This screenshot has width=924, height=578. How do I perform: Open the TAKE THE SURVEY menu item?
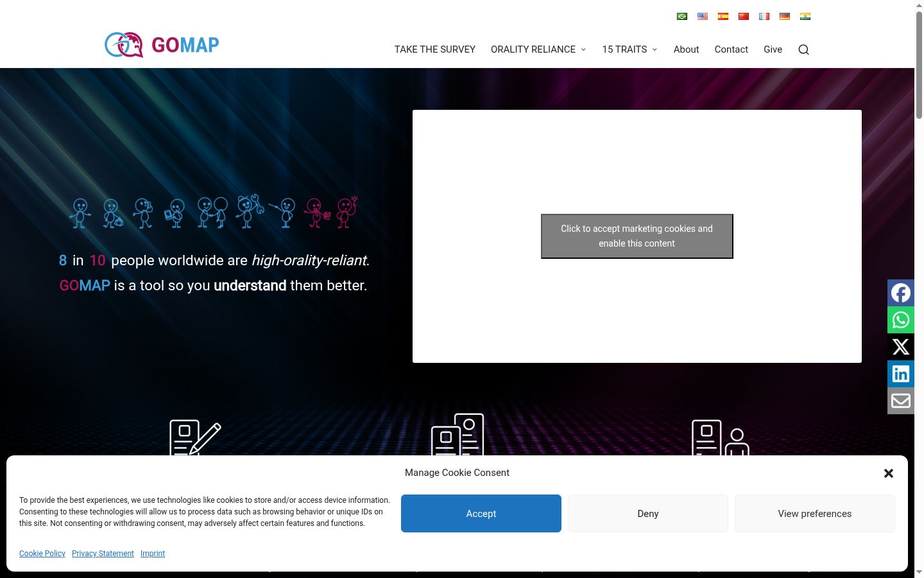[435, 49]
